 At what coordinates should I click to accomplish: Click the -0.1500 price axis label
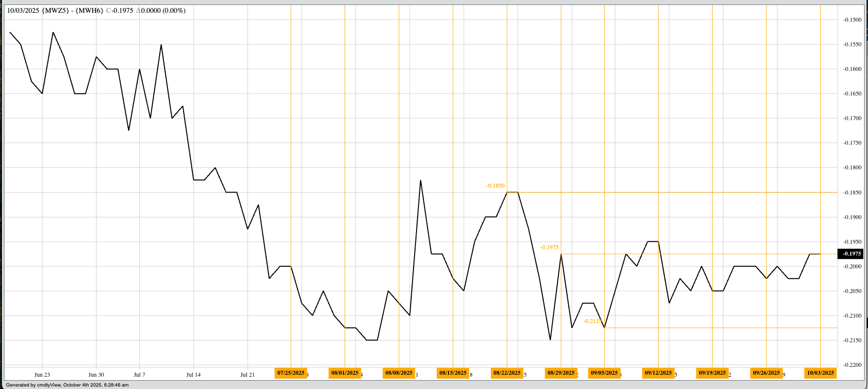pos(852,20)
